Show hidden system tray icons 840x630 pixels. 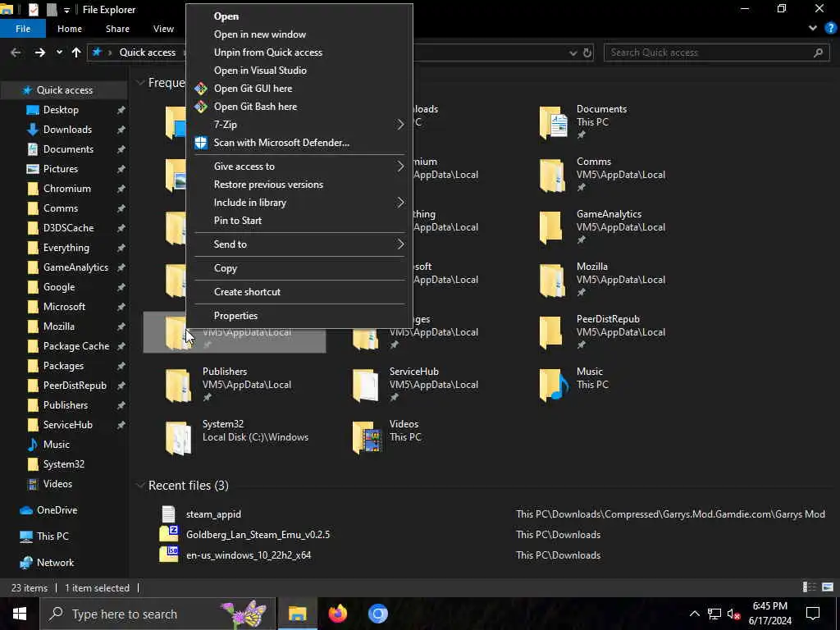tap(694, 614)
